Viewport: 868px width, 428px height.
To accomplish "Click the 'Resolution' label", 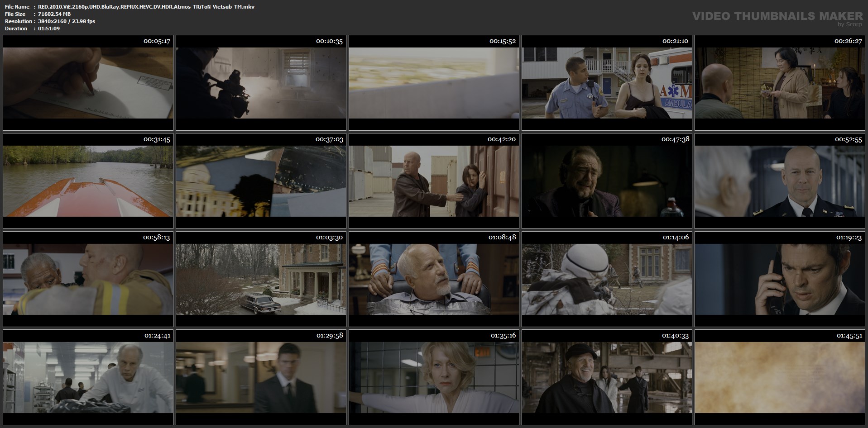I will click(x=19, y=21).
